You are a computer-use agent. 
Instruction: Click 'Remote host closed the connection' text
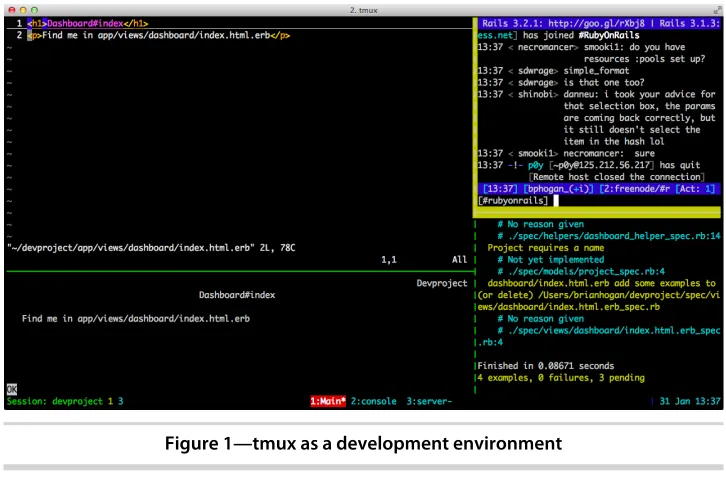pos(617,177)
